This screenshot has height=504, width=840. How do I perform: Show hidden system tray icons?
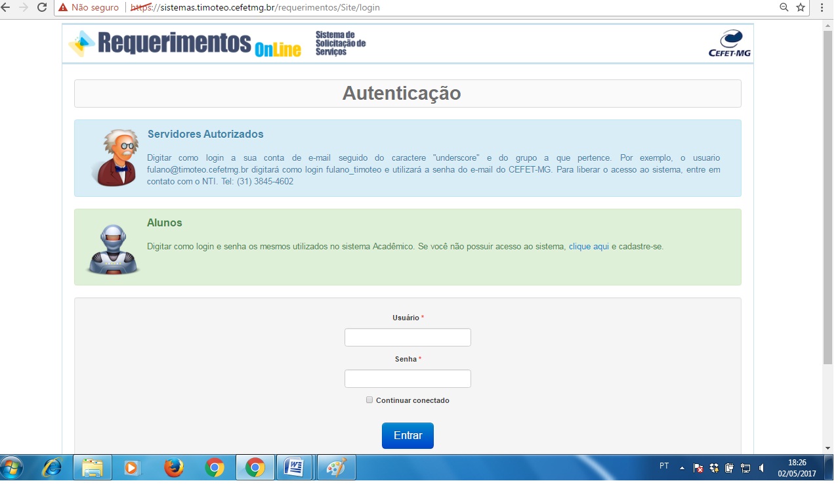(x=682, y=469)
